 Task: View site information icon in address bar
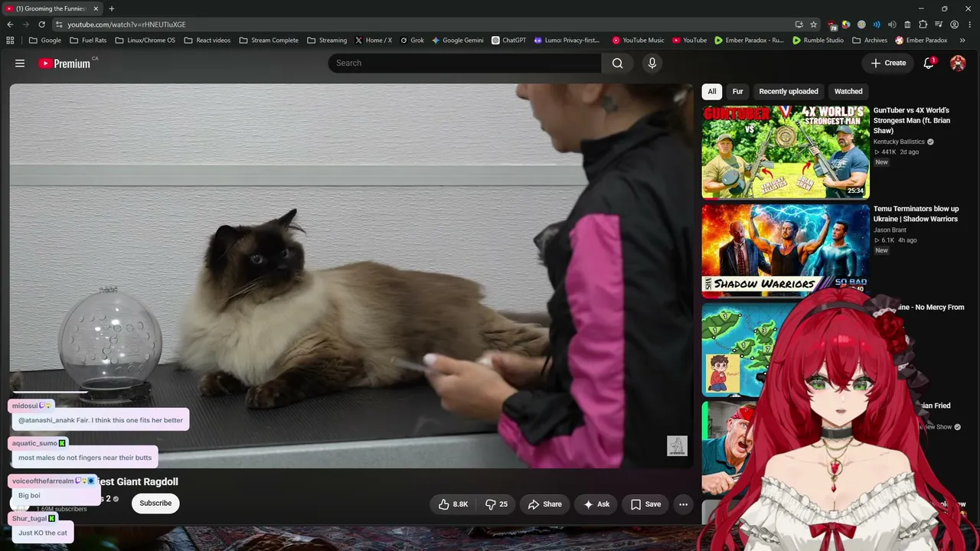click(59, 24)
